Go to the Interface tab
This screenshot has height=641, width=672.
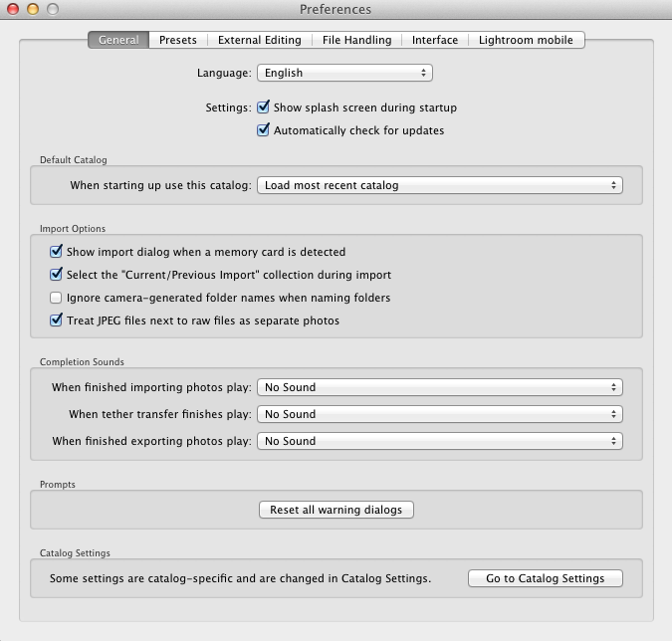pos(435,40)
